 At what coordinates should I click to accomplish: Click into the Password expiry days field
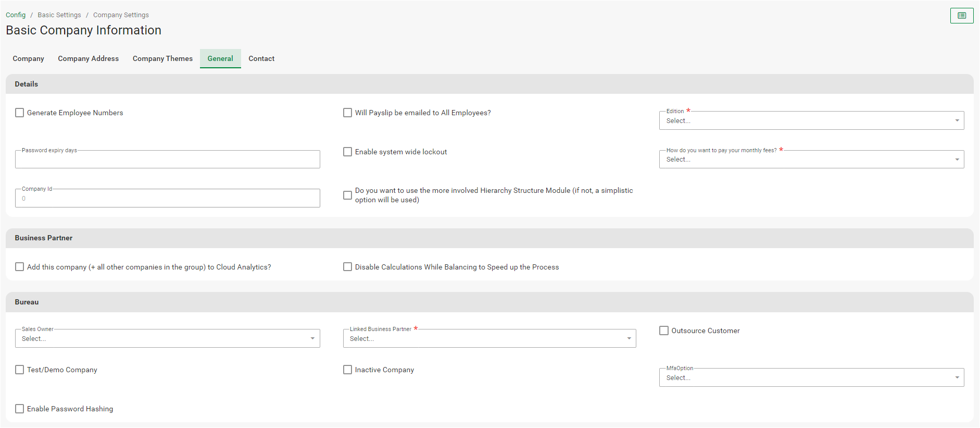167,161
